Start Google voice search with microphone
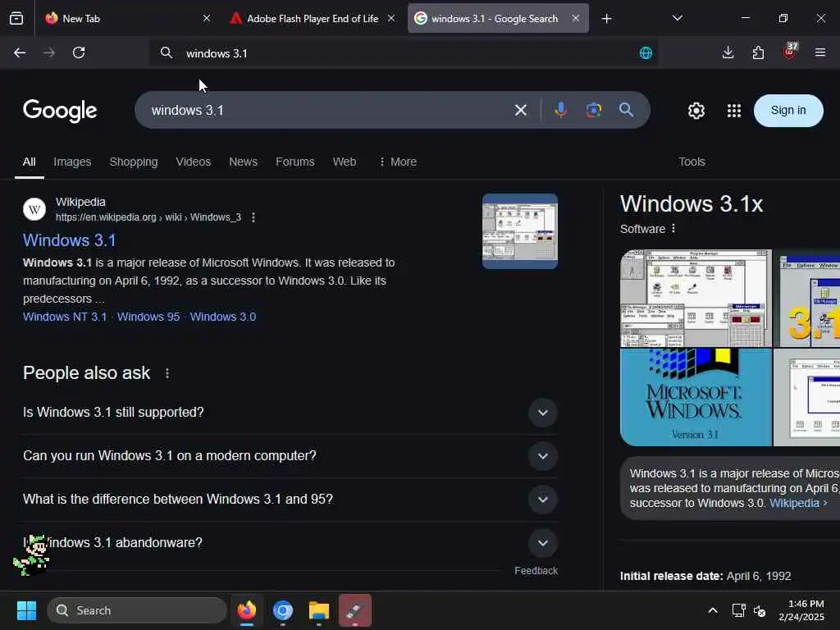840x630 pixels. pos(560,111)
